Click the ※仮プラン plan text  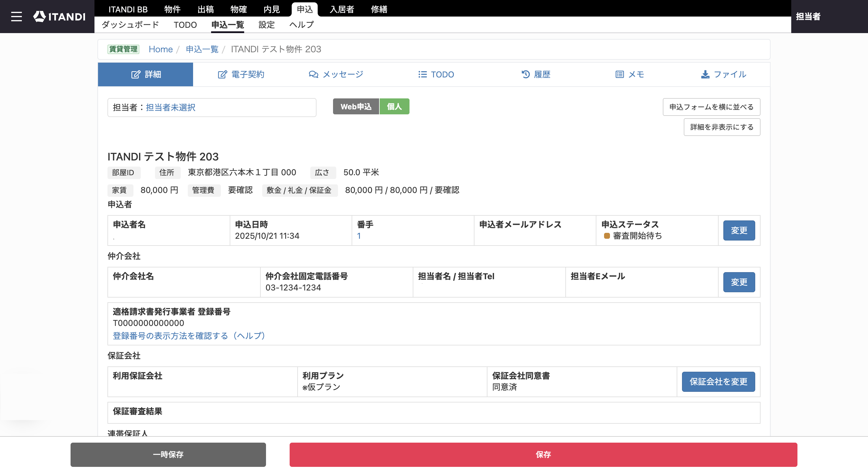coord(322,387)
